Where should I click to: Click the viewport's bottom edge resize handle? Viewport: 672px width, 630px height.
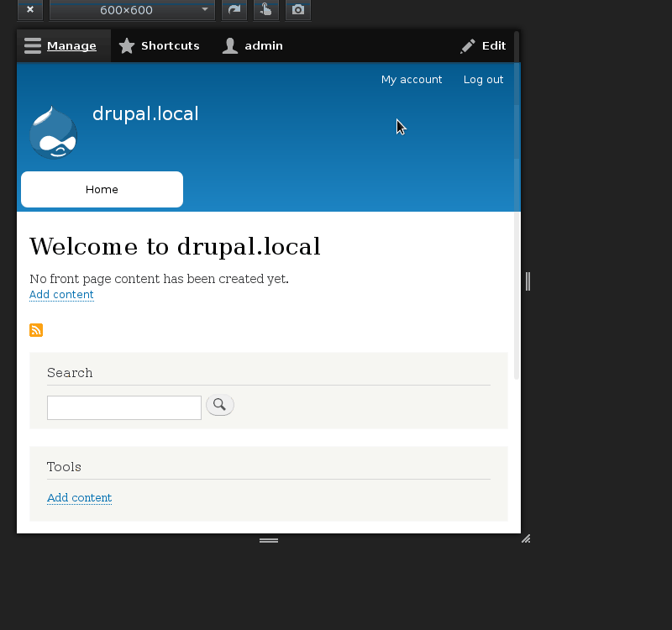[x=269, y=540]
